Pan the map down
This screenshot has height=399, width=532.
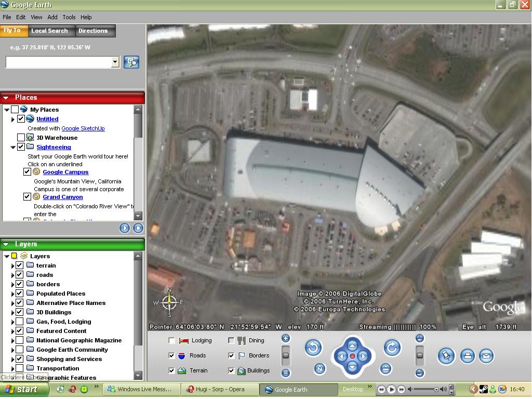pos(353,367)
